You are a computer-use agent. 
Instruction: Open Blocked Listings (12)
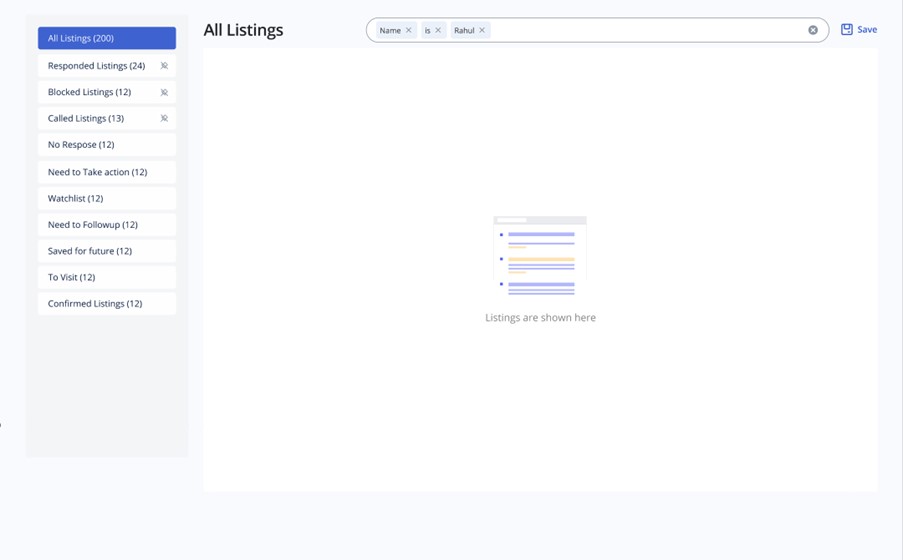click(x=90, y=92)
